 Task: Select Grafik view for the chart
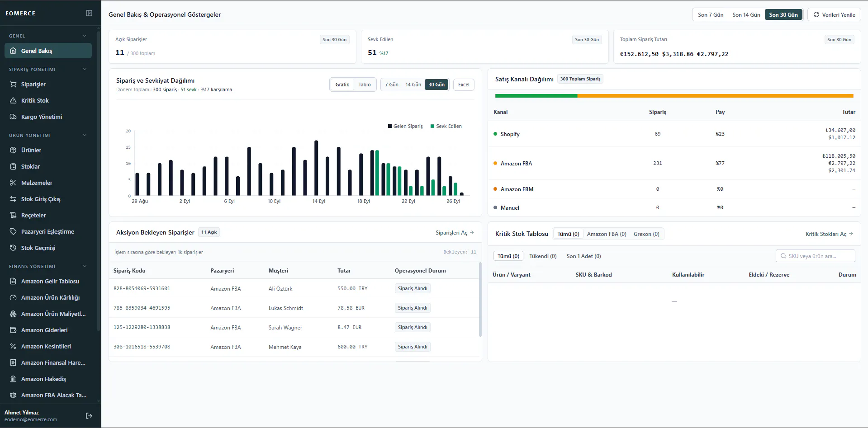click(x=342, y=85)
